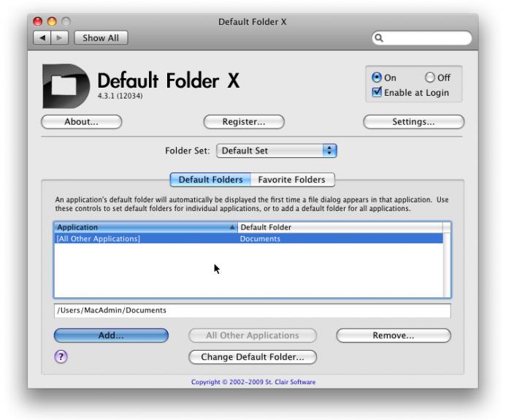Minimize the window with yellow button
511x420 pixels.
pos(52,21)
